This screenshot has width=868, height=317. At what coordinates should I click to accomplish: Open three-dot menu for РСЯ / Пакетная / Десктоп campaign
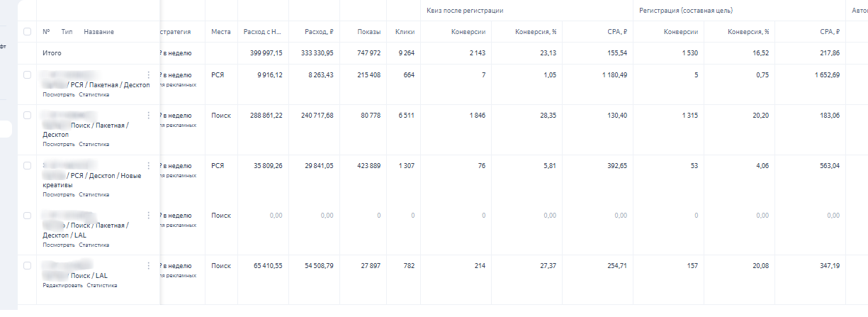pos(148,75)
